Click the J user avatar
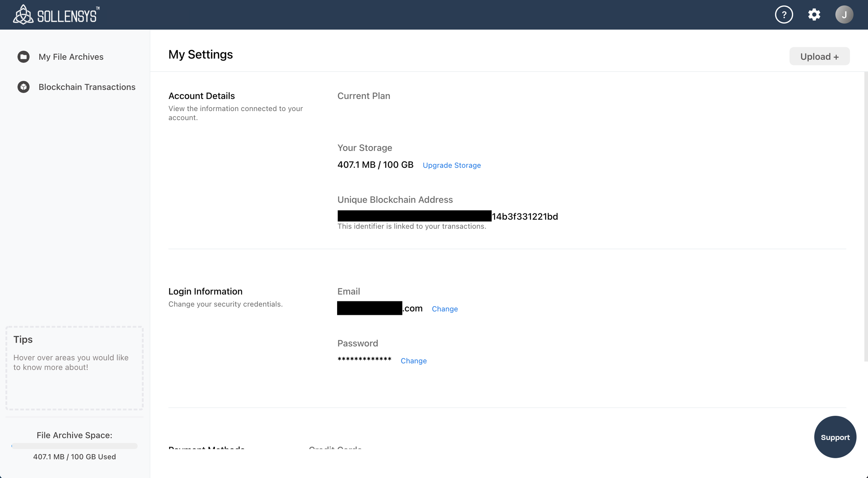Viewport: 868px width, 478px height. pos(844,15)
